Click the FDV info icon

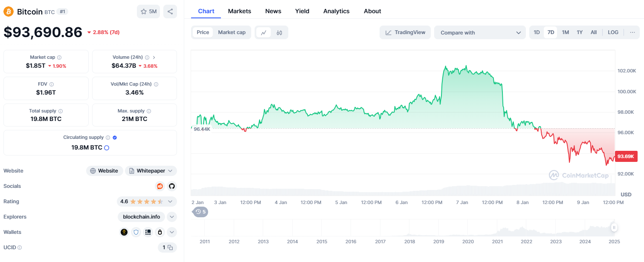(x=52, y=84)
